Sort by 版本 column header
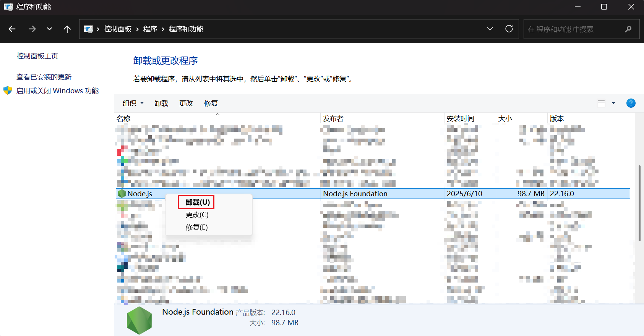Image resolution: width=644 pixels, height=336 pixels. 589,119
